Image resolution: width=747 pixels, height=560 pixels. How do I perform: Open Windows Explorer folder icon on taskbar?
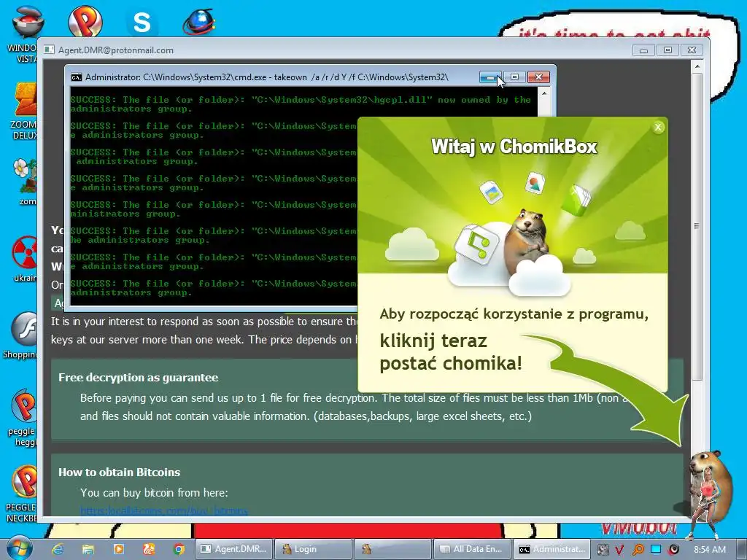(88, 549)
